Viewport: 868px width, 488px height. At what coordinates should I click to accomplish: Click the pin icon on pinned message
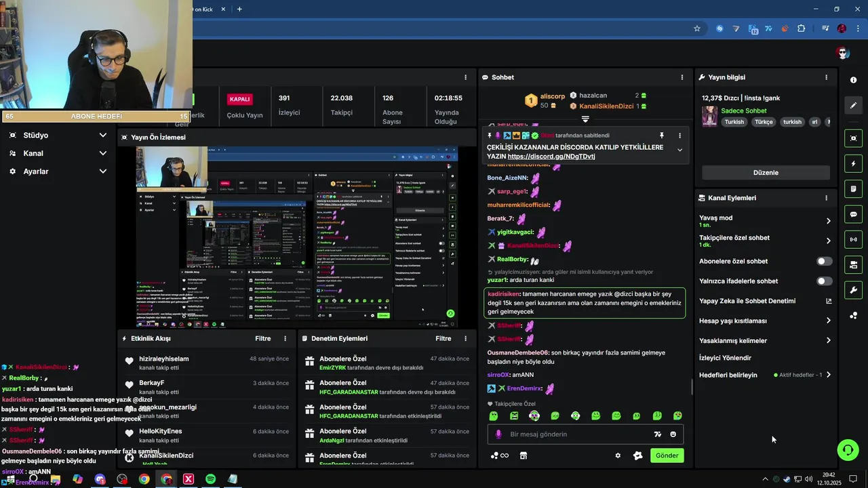[661, 136]
